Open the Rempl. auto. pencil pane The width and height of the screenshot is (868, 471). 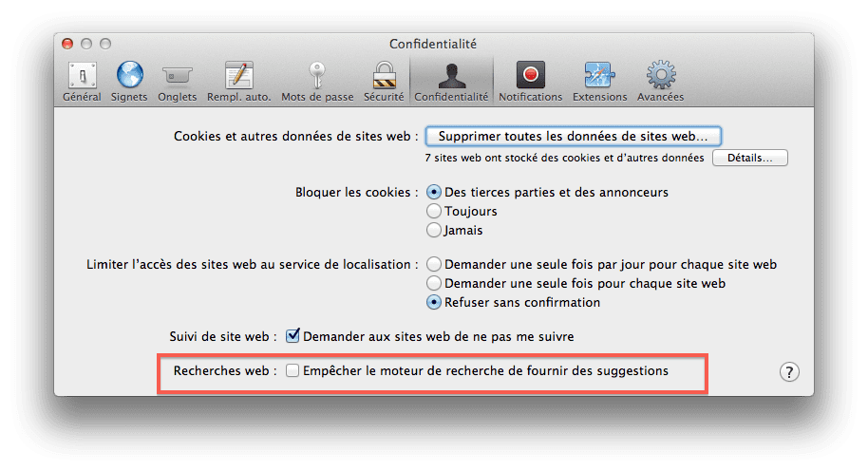[239, 82]
